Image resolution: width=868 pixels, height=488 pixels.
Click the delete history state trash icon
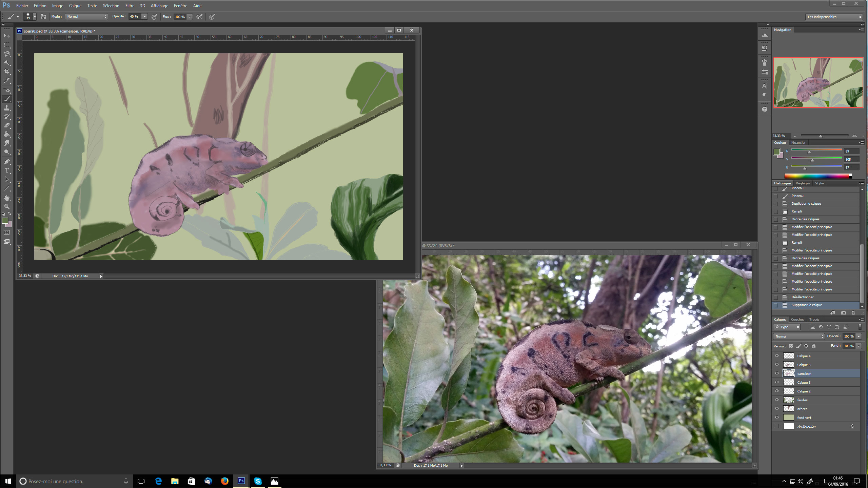[x=853, y=313]
